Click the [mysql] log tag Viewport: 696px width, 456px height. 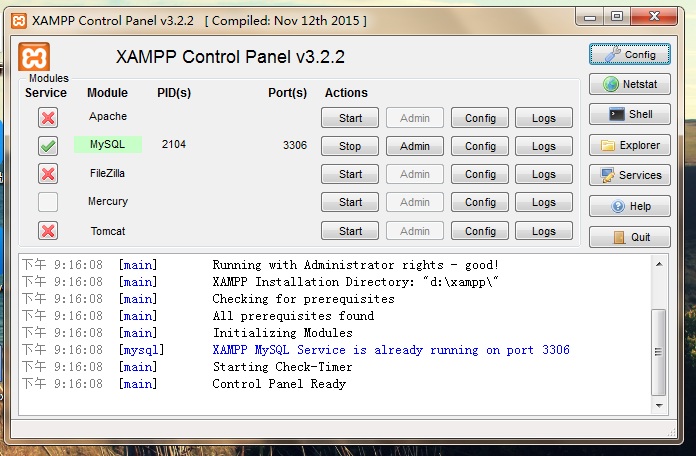141,350
